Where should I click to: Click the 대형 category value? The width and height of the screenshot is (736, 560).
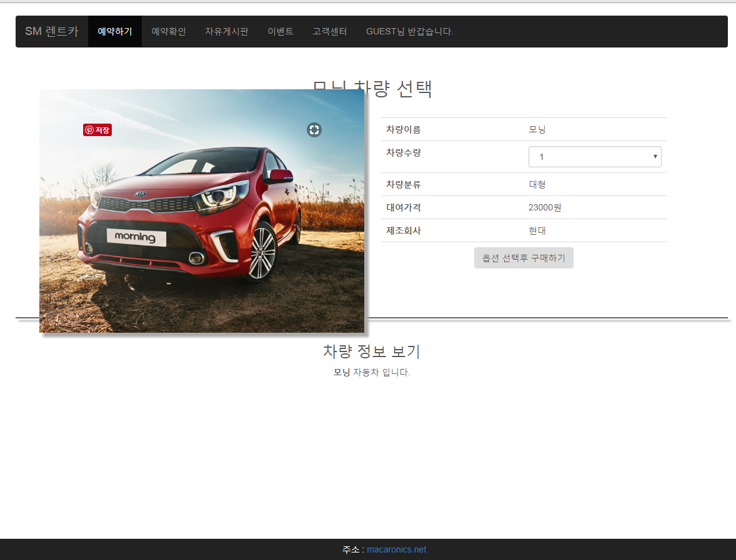point(537,184)
